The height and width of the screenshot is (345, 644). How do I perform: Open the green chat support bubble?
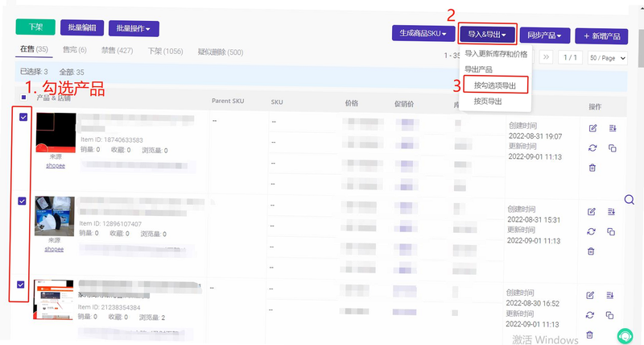[625, 336]
